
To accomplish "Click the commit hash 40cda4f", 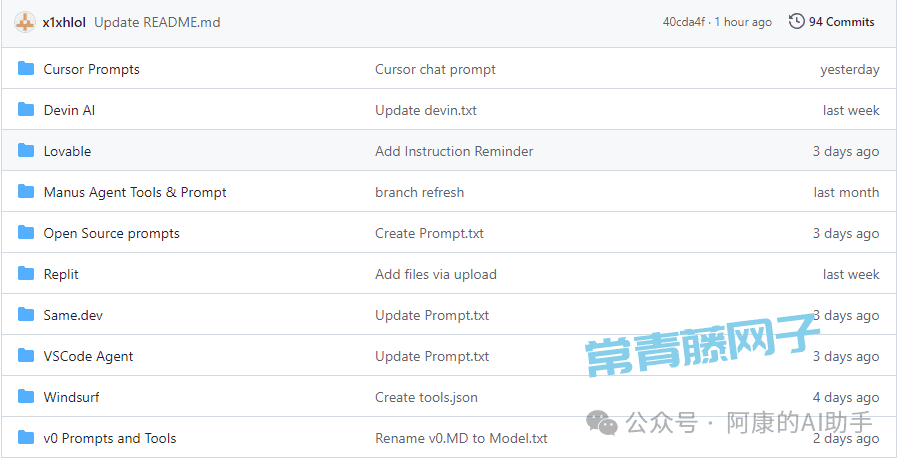I will point(684,22).
